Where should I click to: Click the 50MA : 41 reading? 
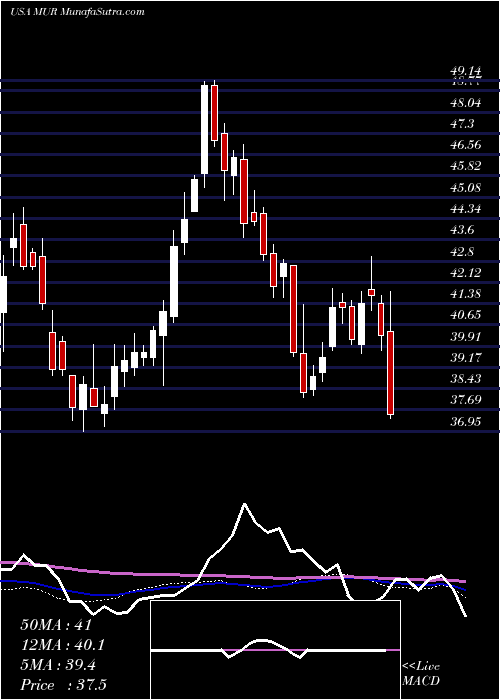[x=56, y=625]
